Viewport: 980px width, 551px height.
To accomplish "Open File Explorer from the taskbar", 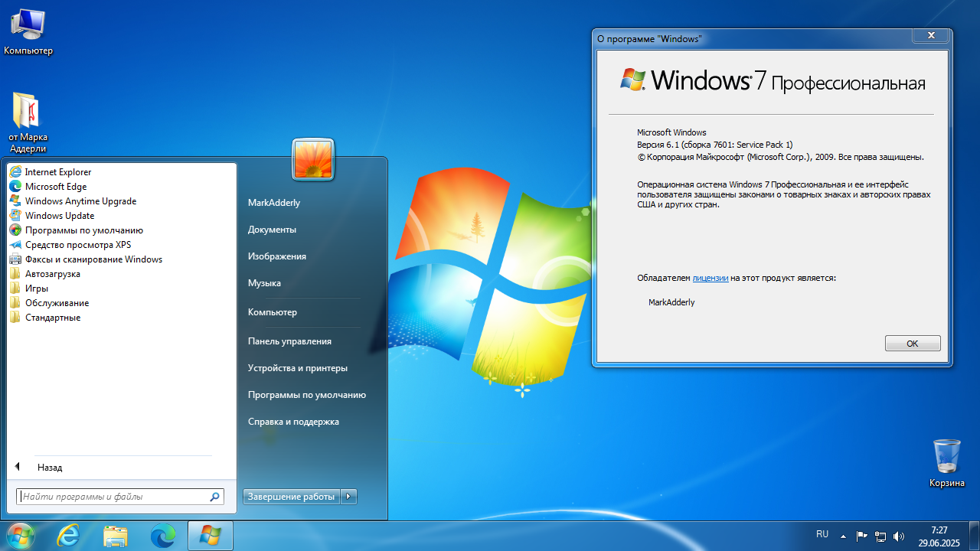I will 116,536.
